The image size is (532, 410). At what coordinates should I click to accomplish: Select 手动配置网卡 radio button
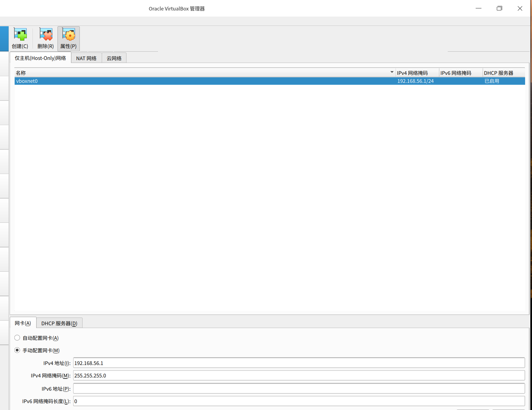(17, 350)
